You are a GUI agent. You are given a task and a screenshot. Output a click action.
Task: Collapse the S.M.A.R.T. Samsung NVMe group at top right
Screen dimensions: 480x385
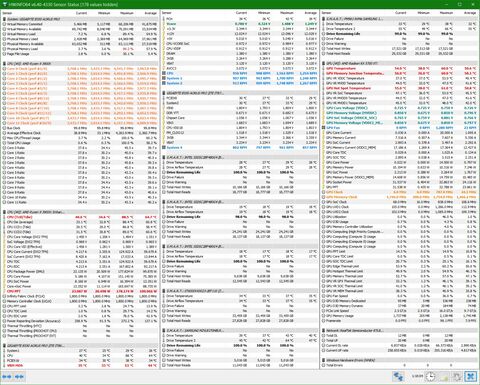point(399,19)
